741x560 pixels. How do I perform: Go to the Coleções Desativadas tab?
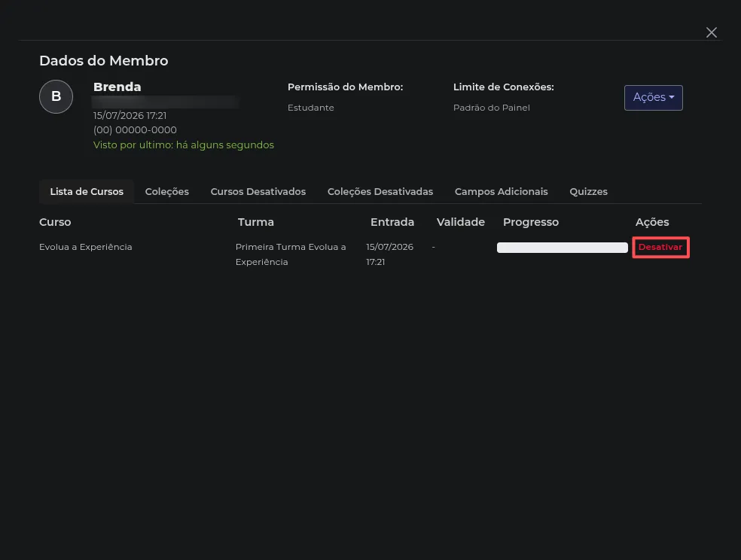pos(380,192)
